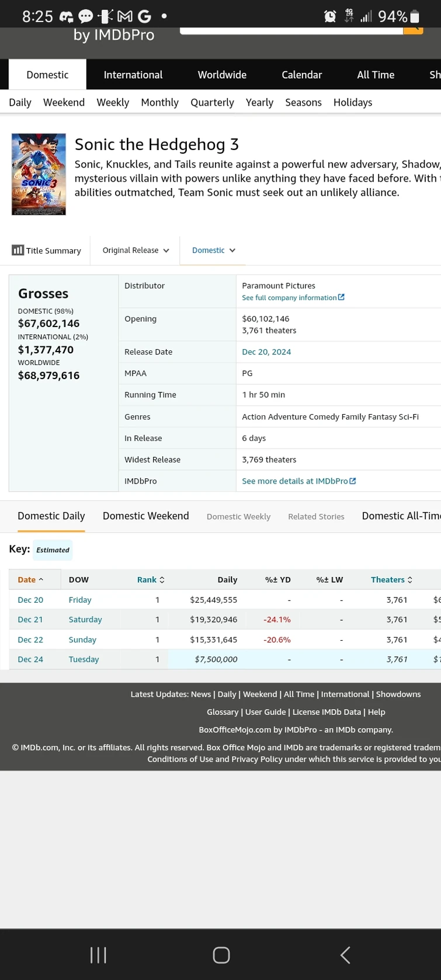This screenshot has height=980, width=441.
Task: Open Android recent apps button
Action: tap(98, 955)
